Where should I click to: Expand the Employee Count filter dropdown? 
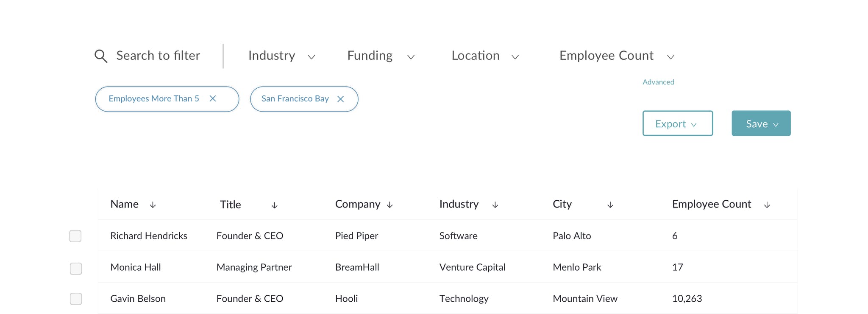(617, 56)
